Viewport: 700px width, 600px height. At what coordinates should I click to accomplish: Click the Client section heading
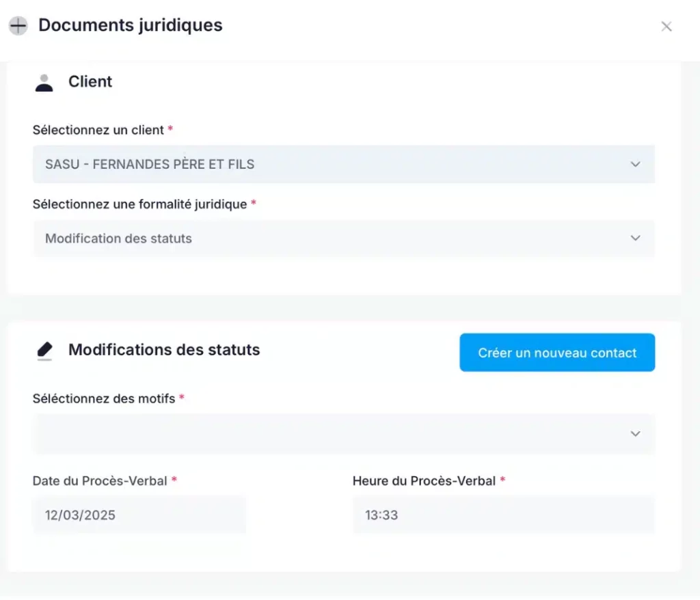click(90, 81)
